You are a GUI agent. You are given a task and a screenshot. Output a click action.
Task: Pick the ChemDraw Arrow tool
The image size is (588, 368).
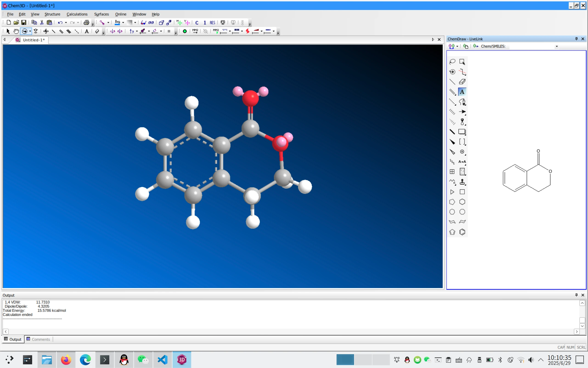462,112
